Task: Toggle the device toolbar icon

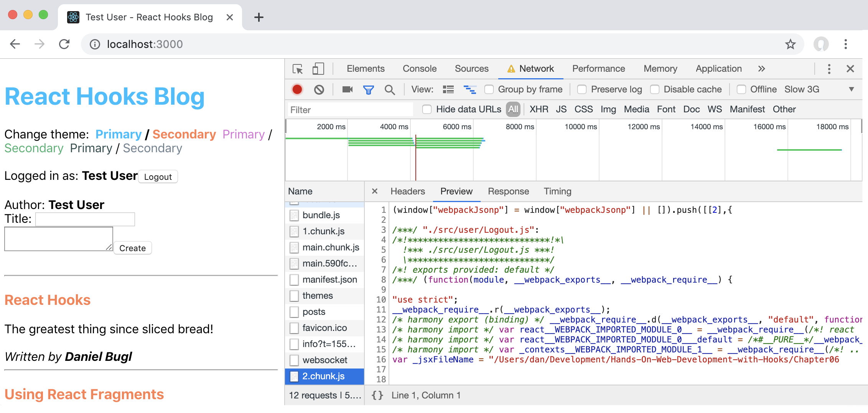Action: [318, 69]
